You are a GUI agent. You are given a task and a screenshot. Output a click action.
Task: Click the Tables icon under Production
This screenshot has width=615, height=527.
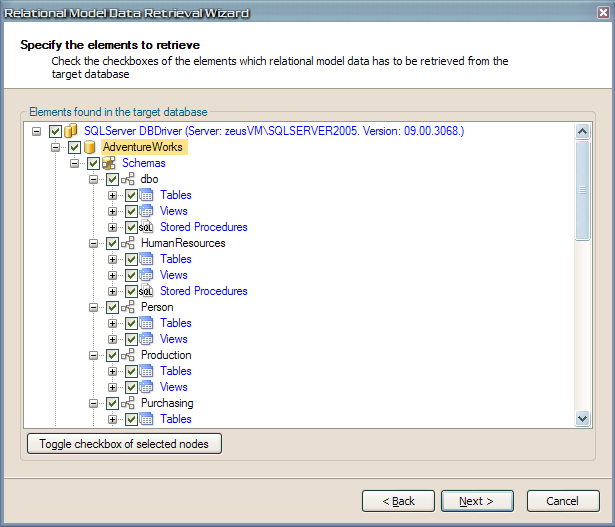tap(147, 371)
